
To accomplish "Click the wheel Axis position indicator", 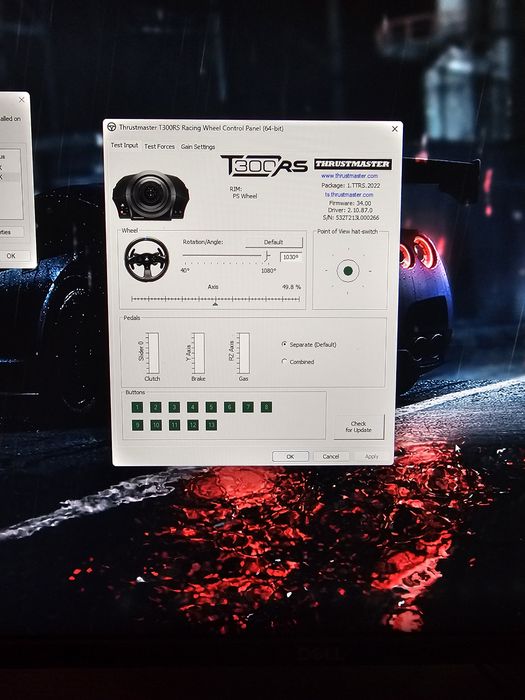I will 215,304.
